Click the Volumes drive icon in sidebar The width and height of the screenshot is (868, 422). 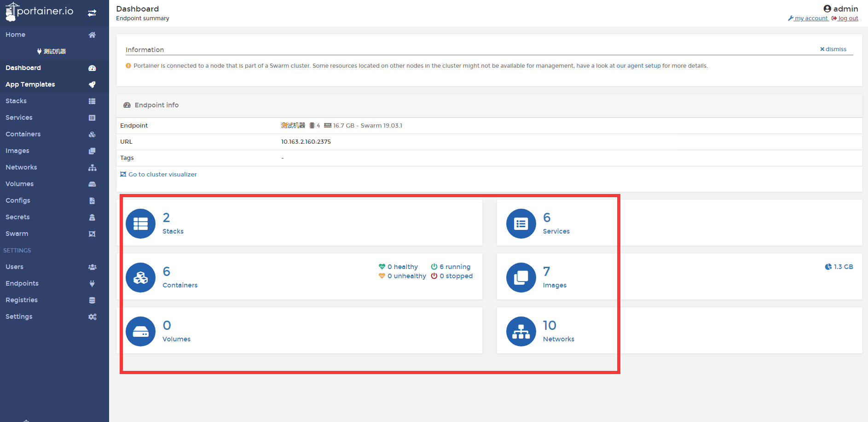(x=92, y=184)
